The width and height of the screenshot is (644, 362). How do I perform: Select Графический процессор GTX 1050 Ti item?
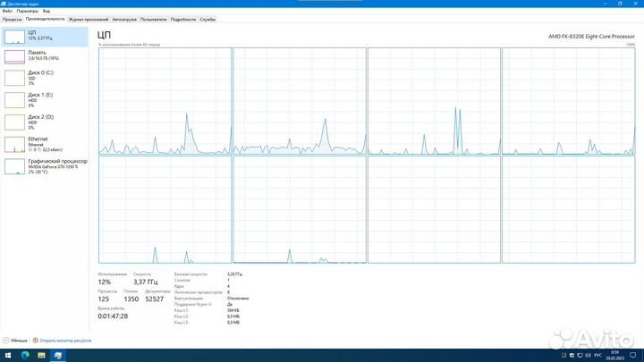(45, 166)
